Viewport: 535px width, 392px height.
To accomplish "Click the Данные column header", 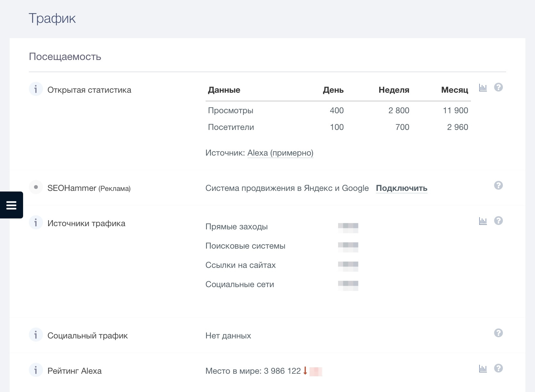I will (224, 90).
